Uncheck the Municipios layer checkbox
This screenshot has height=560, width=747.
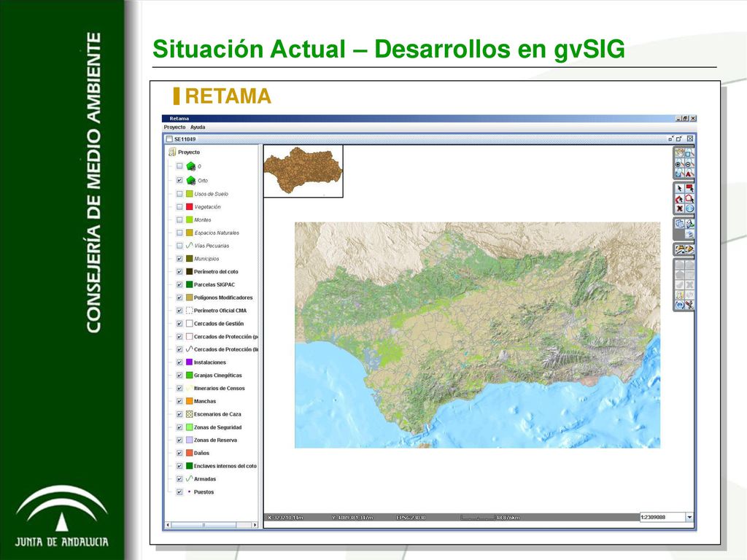coord(179,259)
